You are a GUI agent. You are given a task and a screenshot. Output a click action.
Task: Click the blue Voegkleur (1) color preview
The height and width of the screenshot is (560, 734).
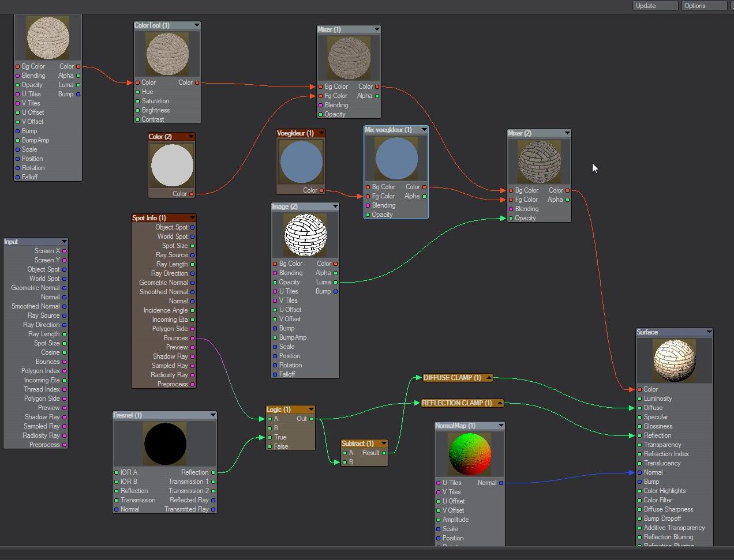tap(301, 162)
